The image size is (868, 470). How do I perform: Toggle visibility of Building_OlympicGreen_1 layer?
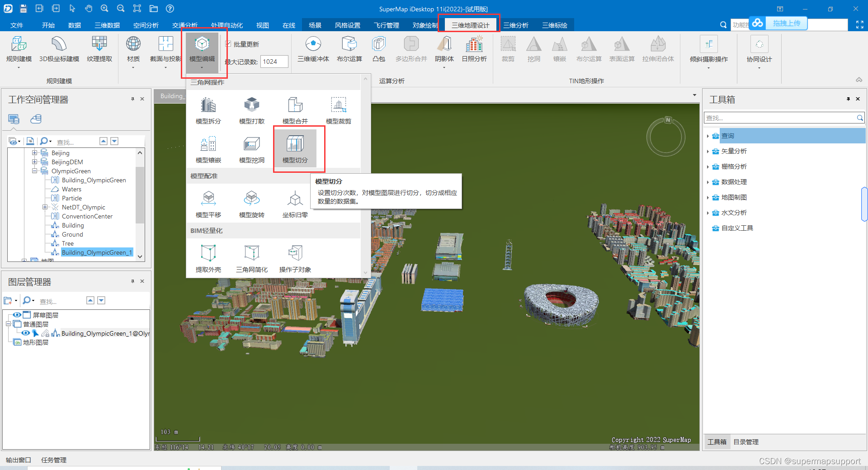pyautogui.click(x=25, y=333)
